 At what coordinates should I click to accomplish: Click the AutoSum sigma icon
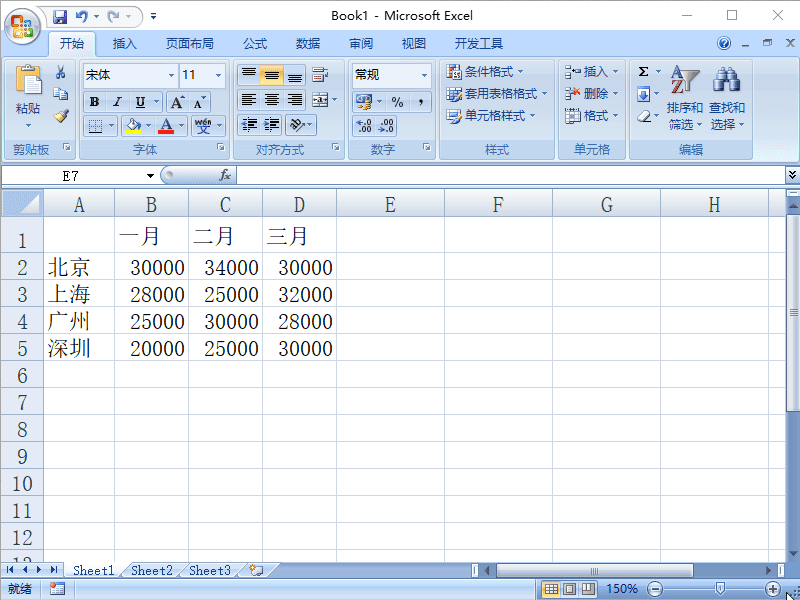pos(643,71)
